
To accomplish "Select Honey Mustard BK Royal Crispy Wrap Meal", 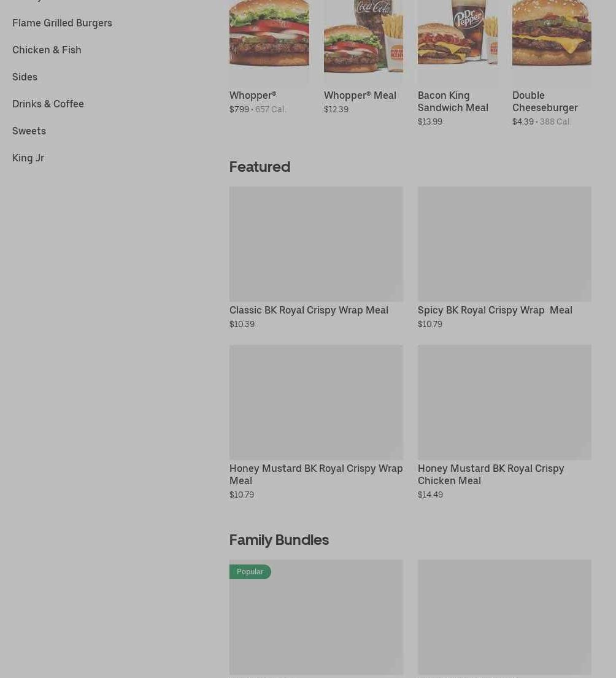I will coord(316,474).
